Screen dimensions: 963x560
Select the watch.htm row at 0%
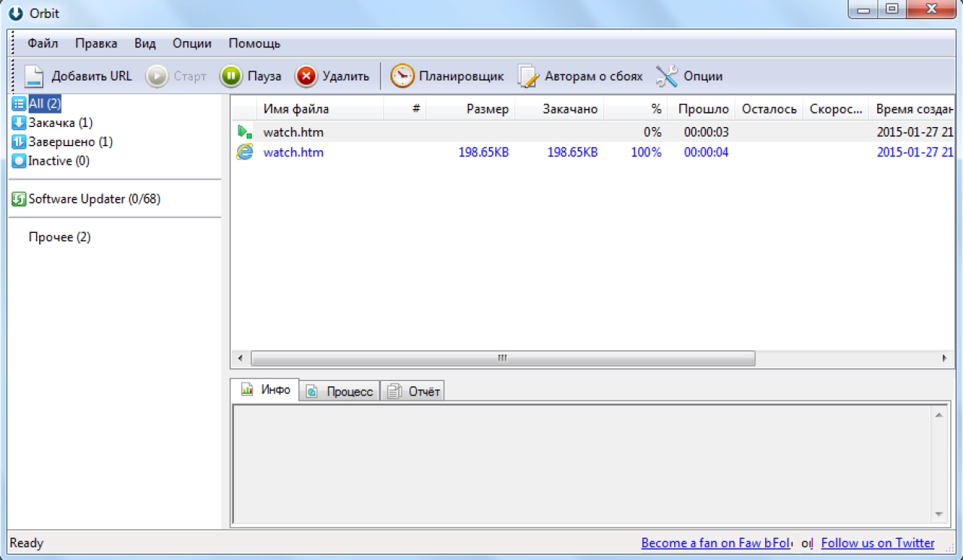(x=593, y=132)
